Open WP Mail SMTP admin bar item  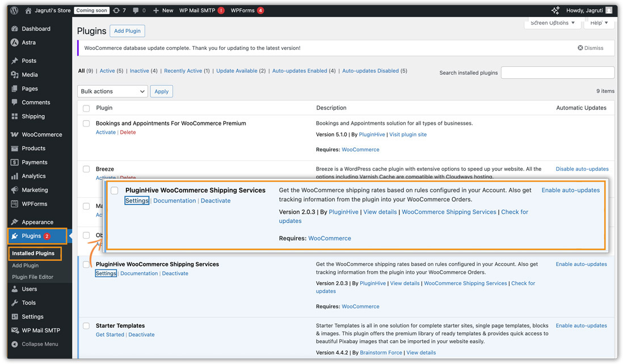(202, 10)
